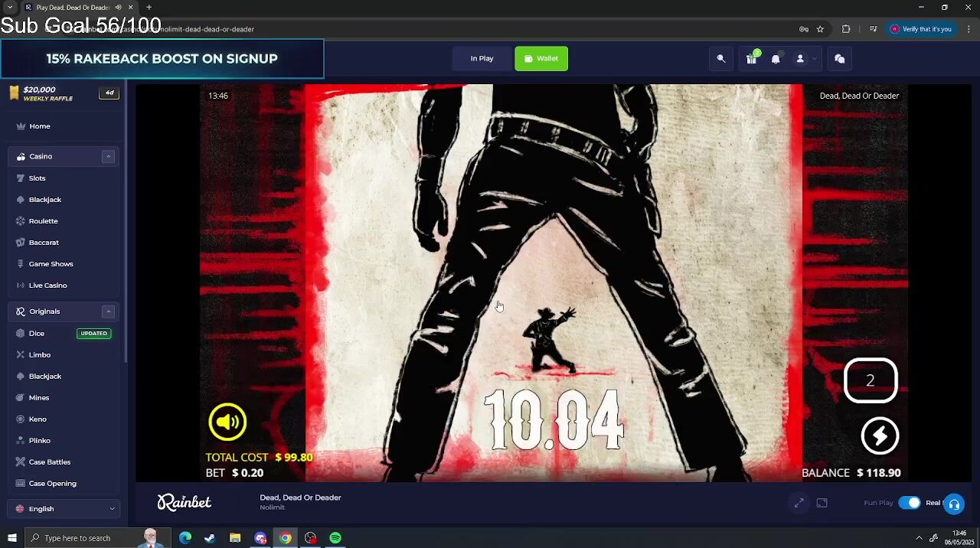Open the Dice original game

37,334
